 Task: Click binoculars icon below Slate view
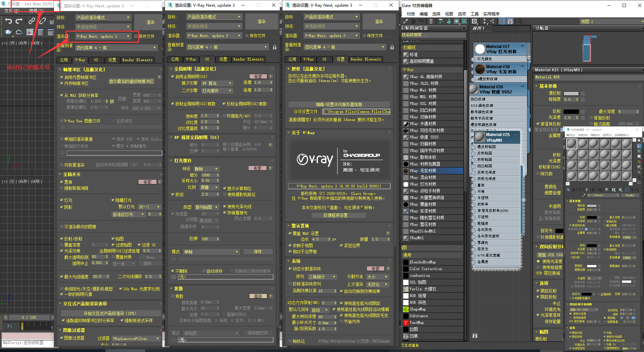click(x=475, y=335)
